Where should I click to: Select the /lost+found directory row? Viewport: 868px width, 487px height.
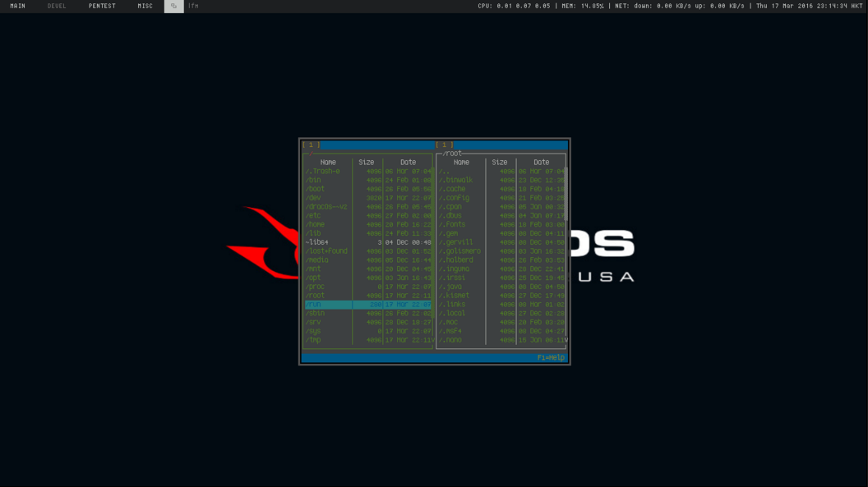[367, 251]
